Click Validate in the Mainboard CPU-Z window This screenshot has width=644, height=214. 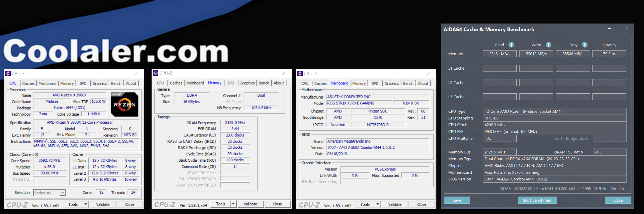[x=395, y=204]
